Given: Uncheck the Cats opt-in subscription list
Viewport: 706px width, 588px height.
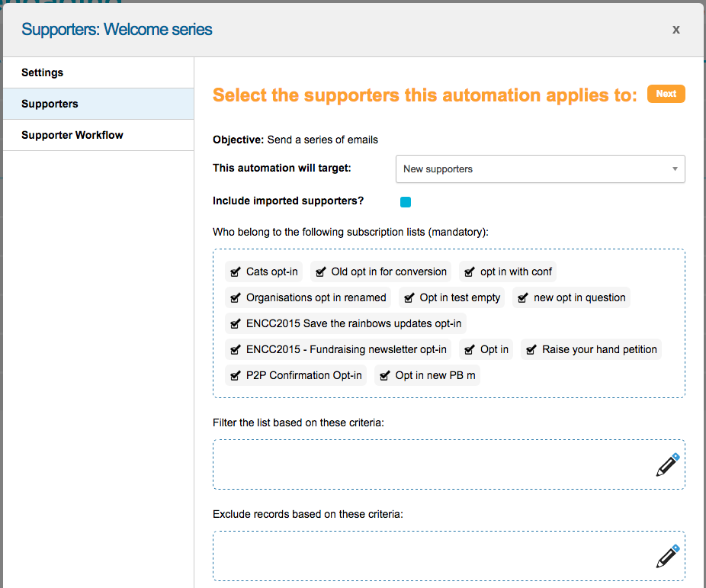Looking at the screenshot, I should 236,272.
